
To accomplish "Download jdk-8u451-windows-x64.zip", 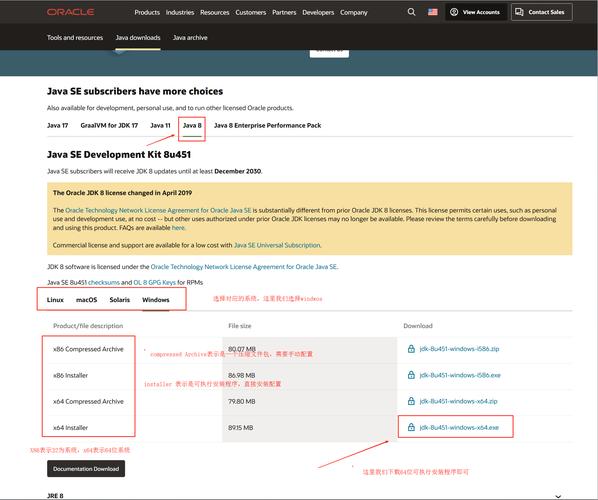I will tap(458, 401).
